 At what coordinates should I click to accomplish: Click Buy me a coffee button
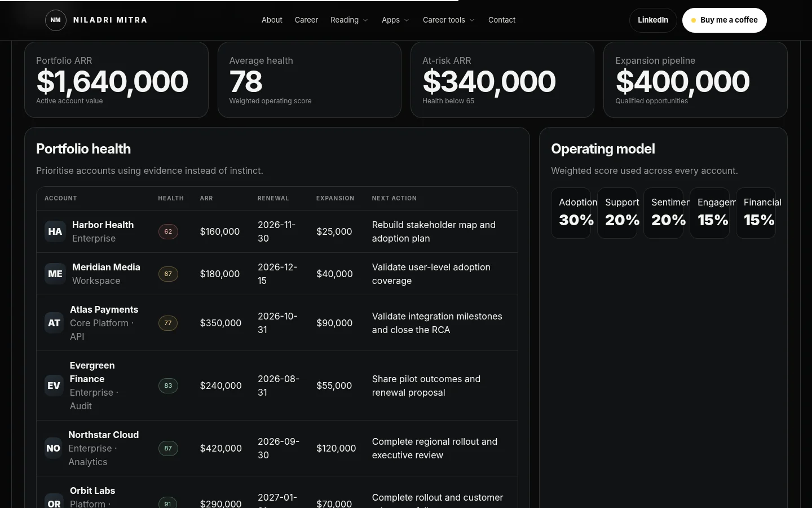point(725,20)
